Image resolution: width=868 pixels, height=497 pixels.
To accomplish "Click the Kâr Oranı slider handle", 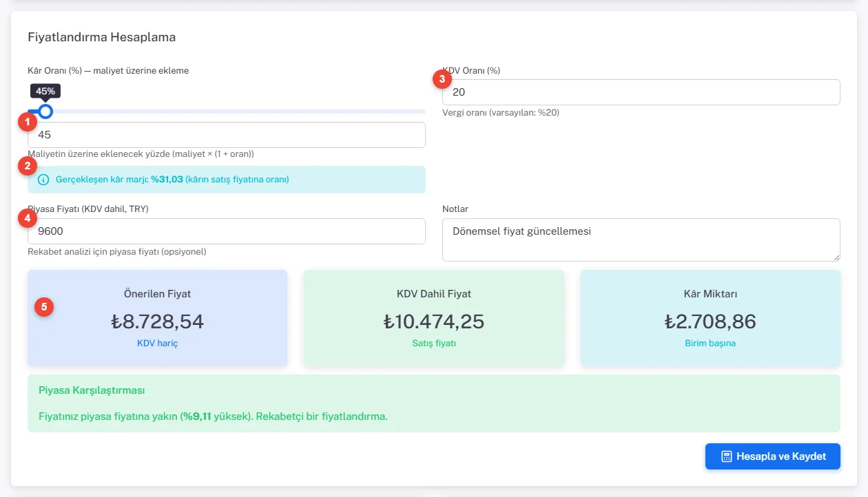I will (45, 111).
